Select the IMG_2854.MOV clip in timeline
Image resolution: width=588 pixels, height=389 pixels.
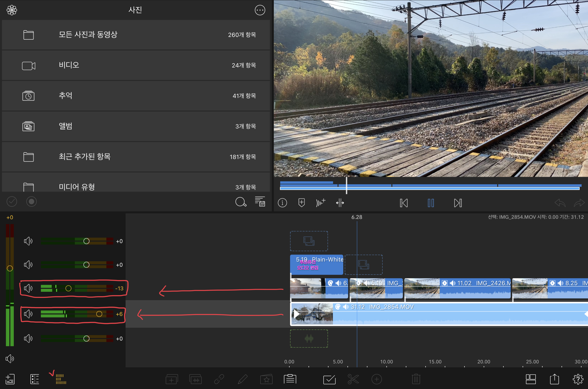tap(447, 315)
